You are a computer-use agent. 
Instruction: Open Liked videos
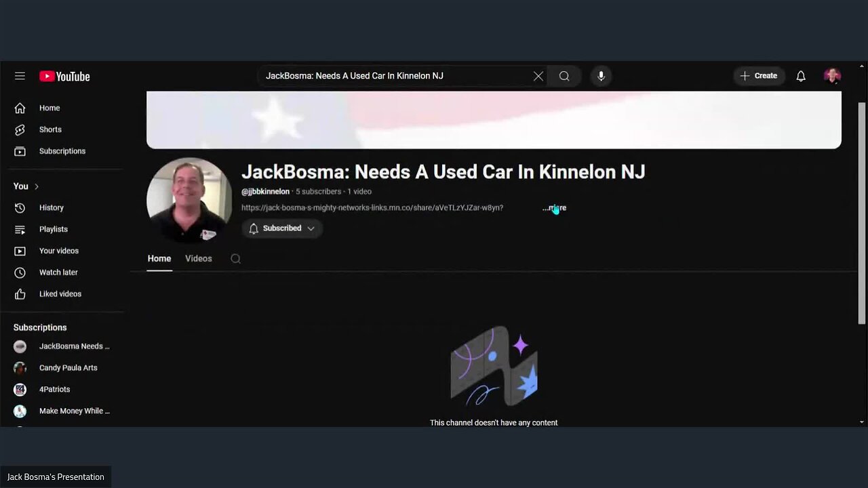tap(62, 294)
